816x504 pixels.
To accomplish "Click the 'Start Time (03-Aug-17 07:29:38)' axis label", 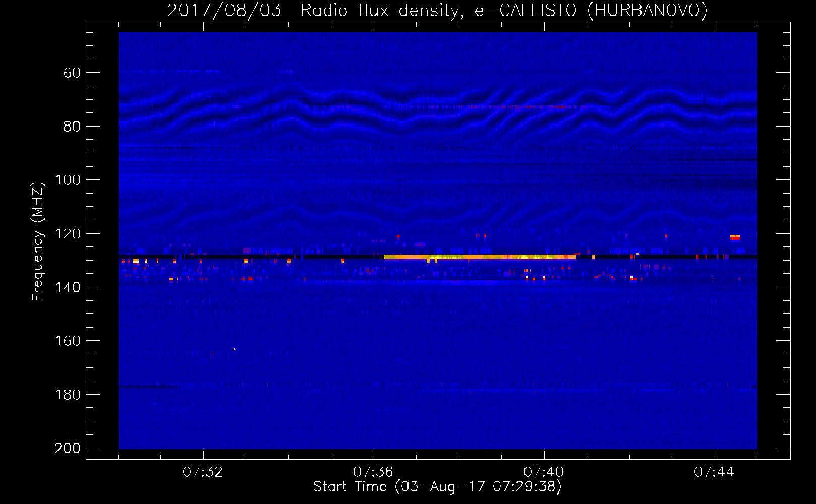I will click(437, 487).
